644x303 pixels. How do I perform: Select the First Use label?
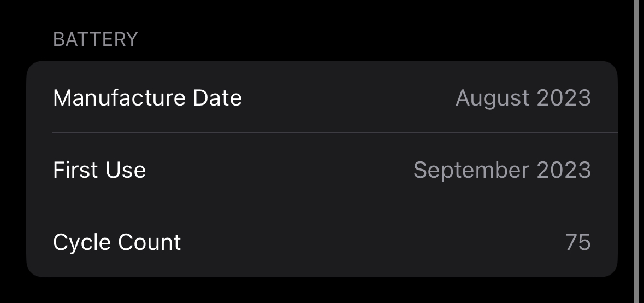pos(99,170)
